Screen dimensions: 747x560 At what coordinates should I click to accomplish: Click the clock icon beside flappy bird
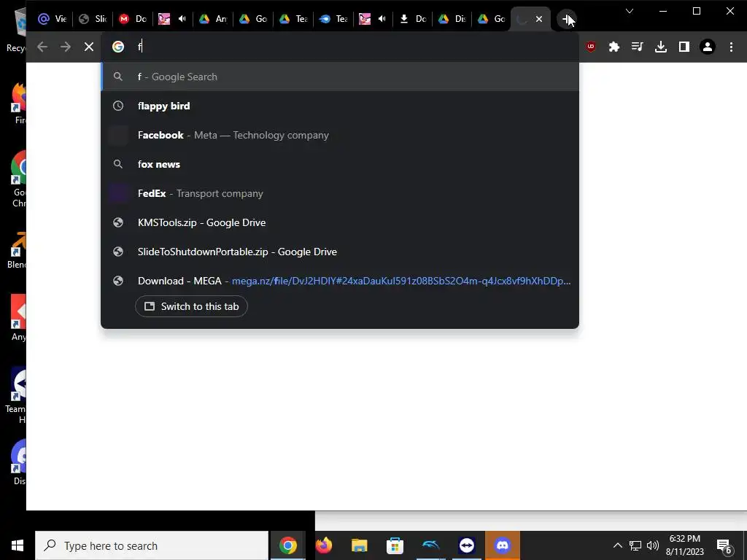pos(118,106)
